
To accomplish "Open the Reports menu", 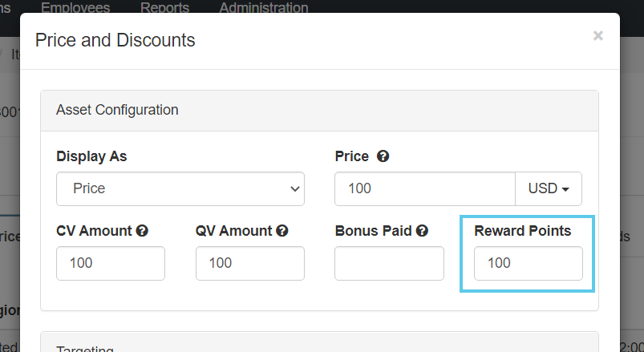I will (164, 8).
